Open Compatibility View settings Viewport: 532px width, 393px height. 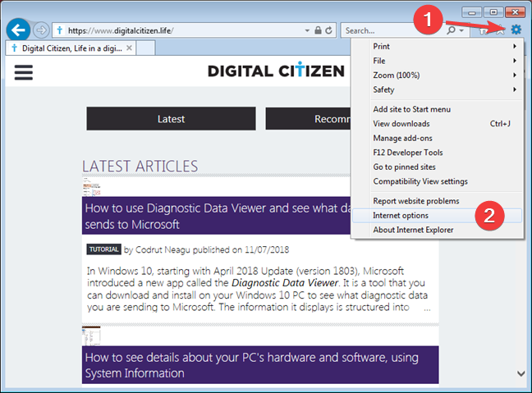point(438,181)
